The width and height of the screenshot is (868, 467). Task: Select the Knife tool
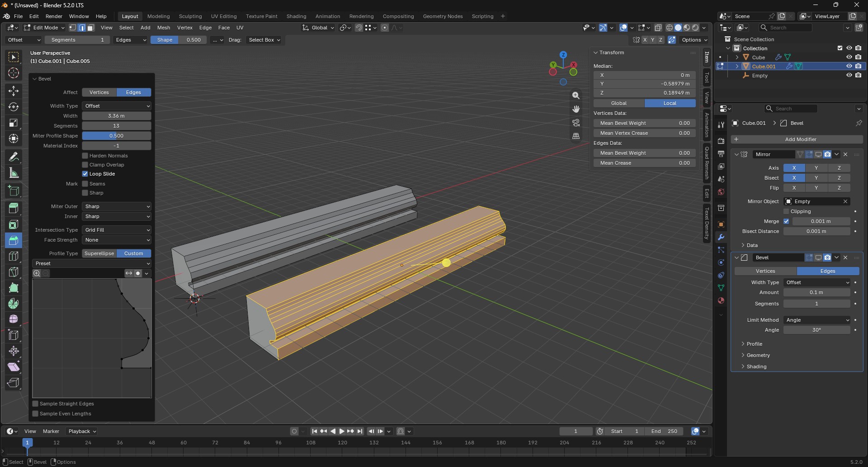14,272
